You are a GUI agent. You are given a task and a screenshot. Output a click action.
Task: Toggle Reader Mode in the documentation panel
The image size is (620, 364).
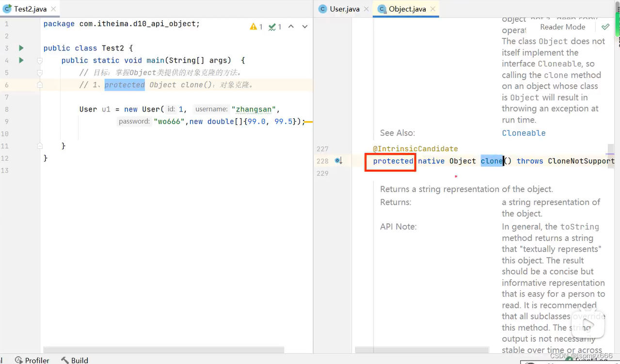562,27
